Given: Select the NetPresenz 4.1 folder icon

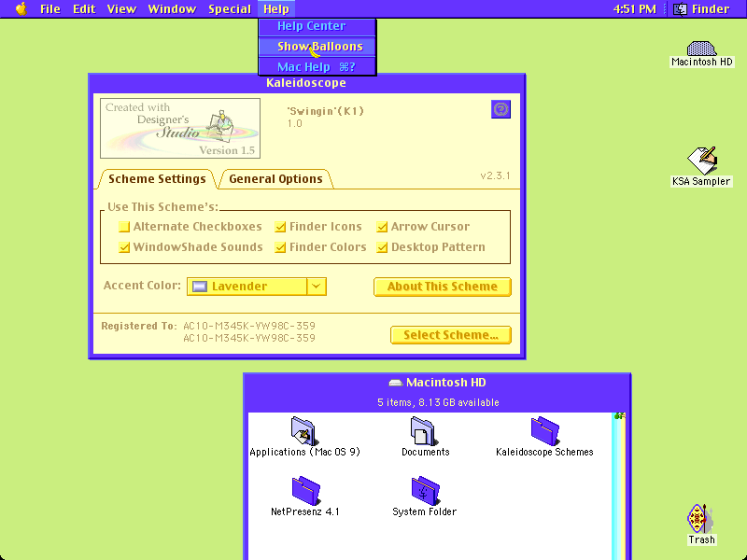Looking at the screenshot, I should [x=305, y=491].
